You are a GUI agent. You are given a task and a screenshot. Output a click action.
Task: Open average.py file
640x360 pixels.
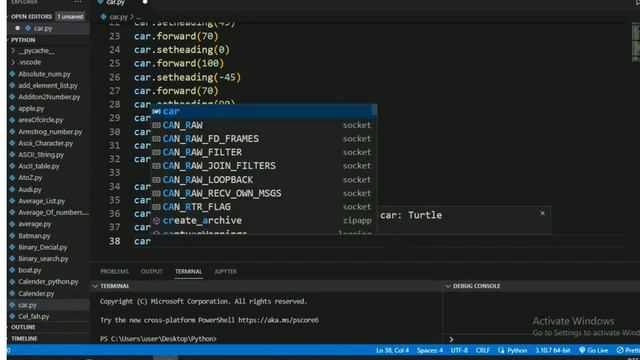pyautogui.click(x=34, y=224)
